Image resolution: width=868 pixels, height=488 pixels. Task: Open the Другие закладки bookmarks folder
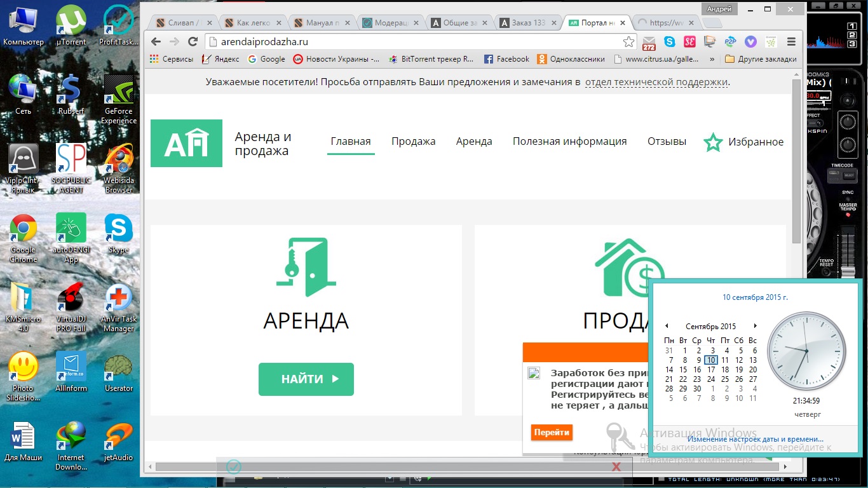(x=761, y=59)
